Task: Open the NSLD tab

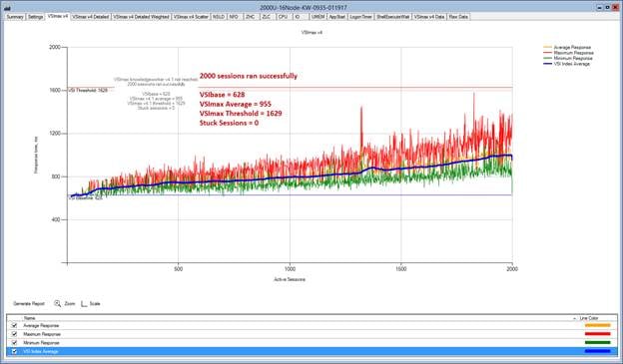Action: 218,17
